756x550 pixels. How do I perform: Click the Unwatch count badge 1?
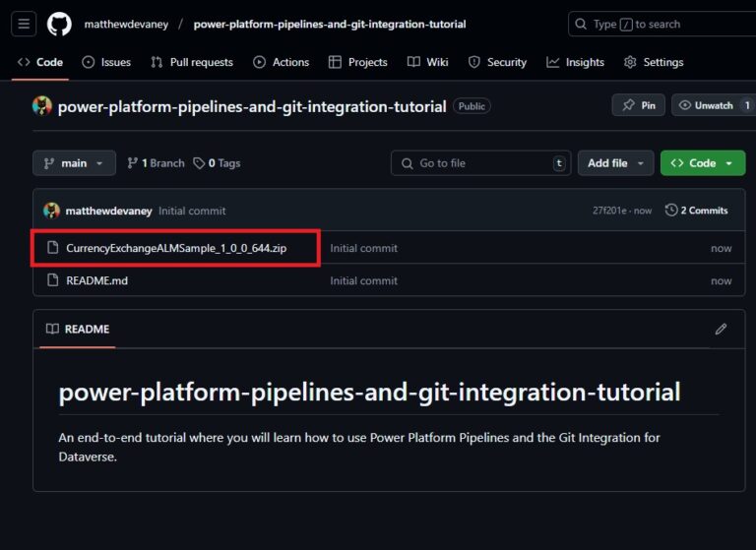click(x=747, y=105)
